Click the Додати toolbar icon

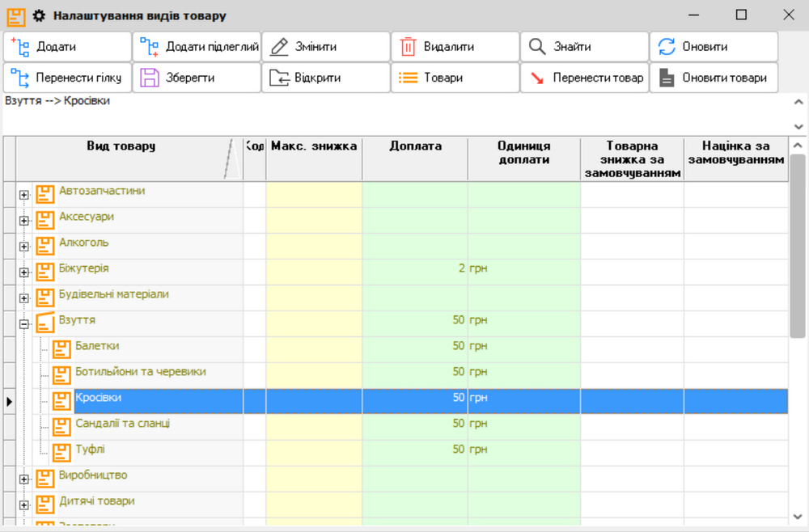[19, 47]
